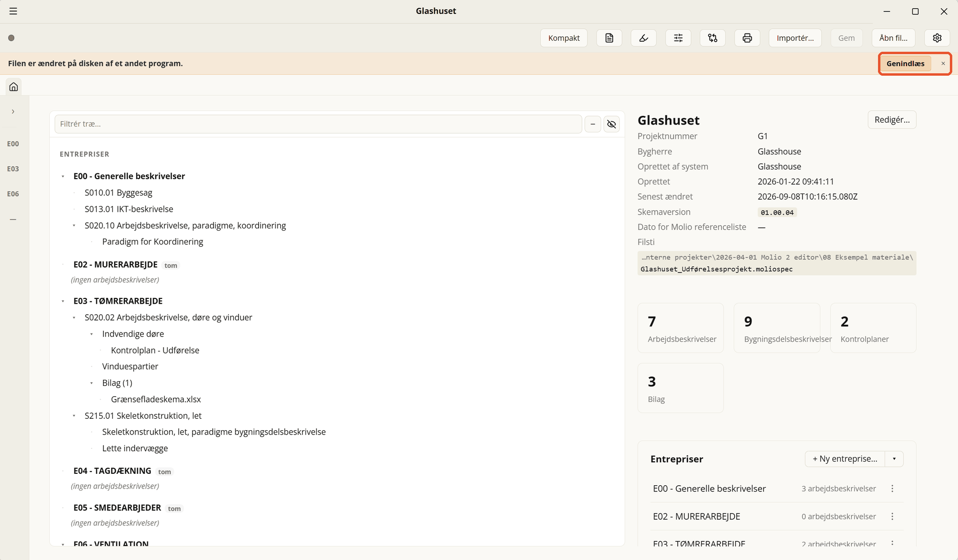Collapse all tree nodes with minus button

(593, 124)
